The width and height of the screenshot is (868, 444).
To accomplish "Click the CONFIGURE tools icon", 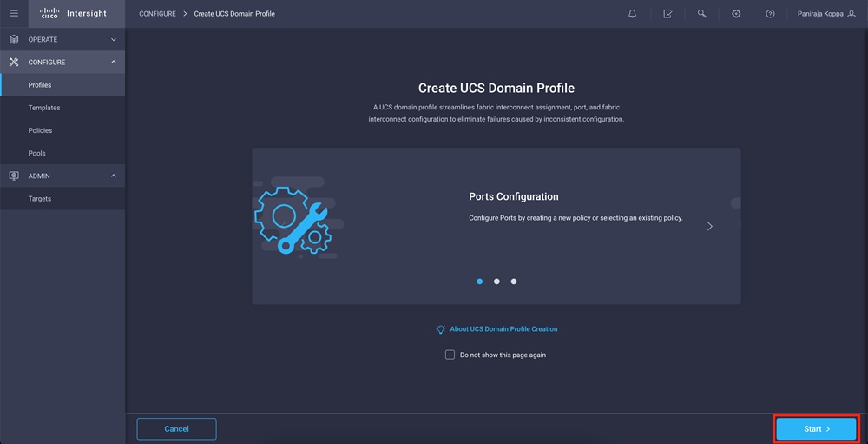I will click(x=14, y=62).
